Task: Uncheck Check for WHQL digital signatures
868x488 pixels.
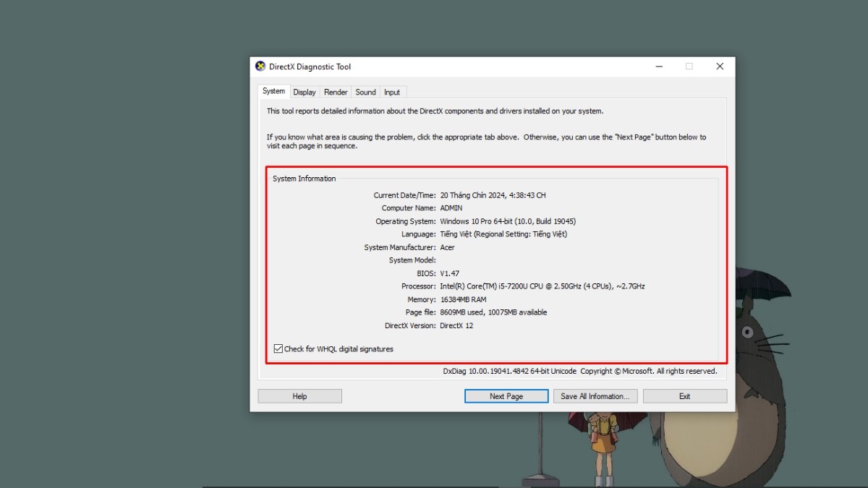Action: [278, 348]
